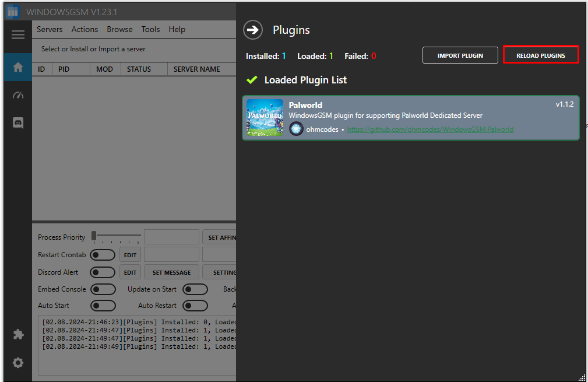Enable the Auto Restart switch

click(x=195, y=306)
